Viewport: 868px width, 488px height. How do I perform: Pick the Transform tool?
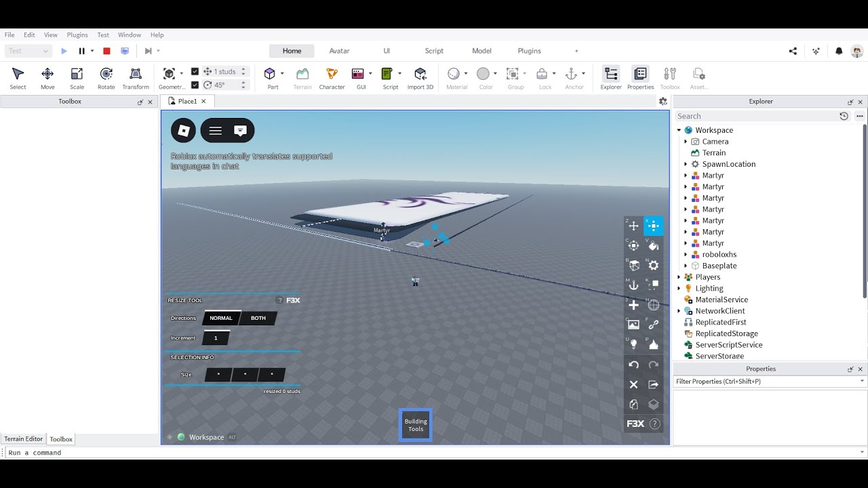pos(136,78)
